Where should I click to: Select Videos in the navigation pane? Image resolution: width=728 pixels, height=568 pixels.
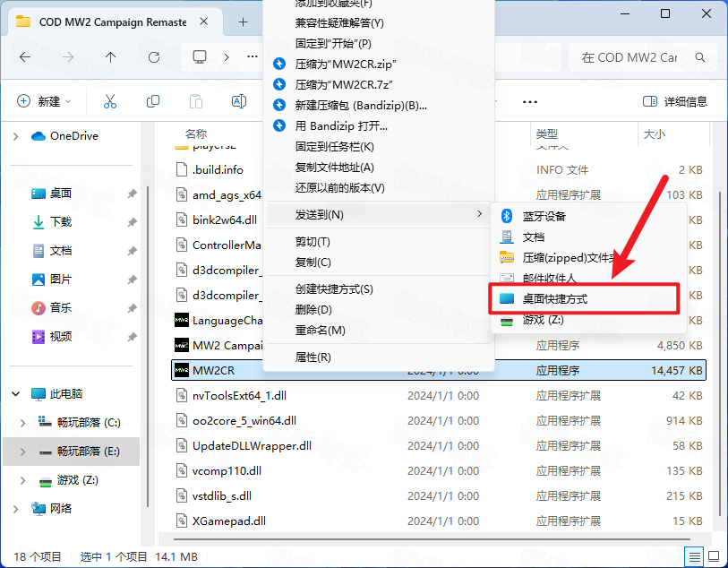click(x=60, y=336)
